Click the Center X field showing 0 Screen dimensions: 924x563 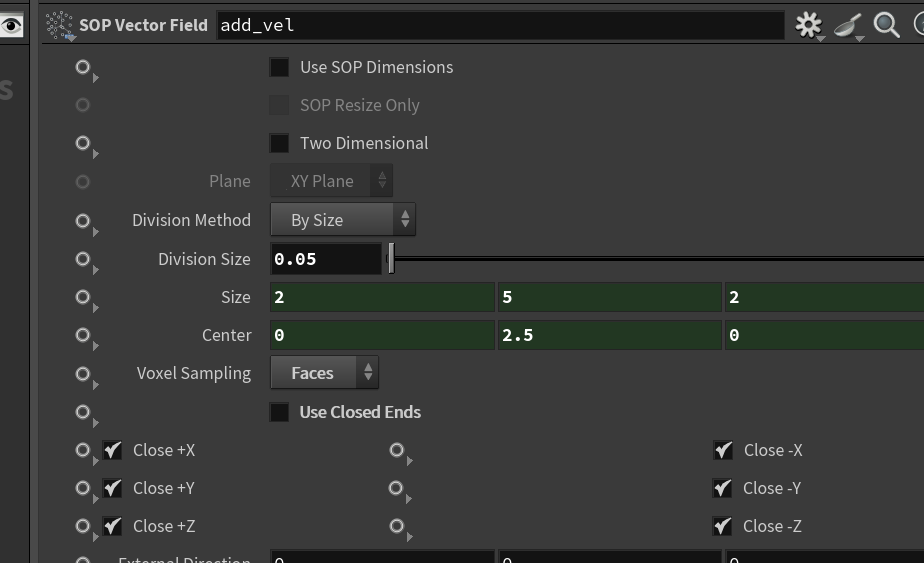point(382,335)
